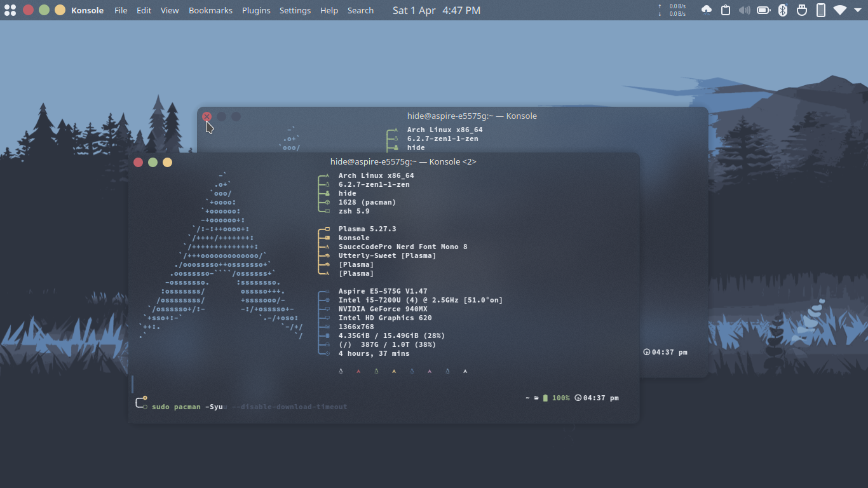This screenshot has width=868, height=488.
Task: Click 'Arch Linux x86_64' in Konsole <2> window
Action: click(x=376, y=175)
